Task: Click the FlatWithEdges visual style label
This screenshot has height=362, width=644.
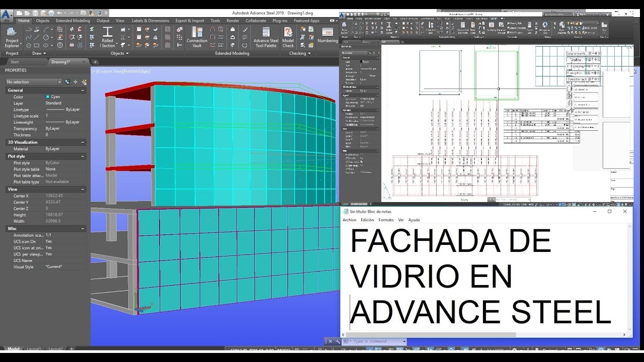Action: pyautogui.click(x=136, y=71)
